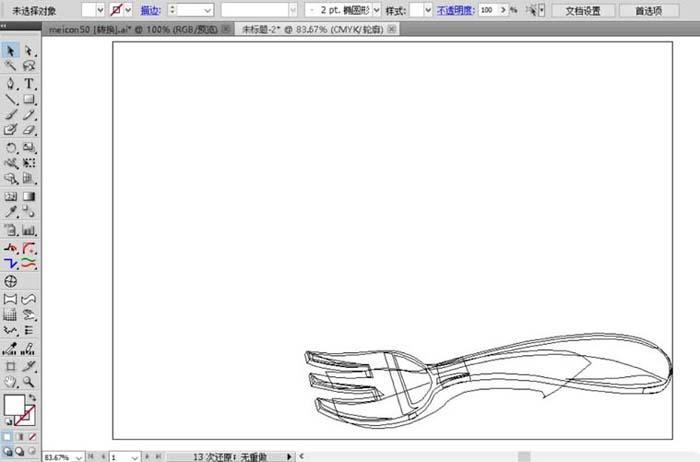Open the 样式 style dropdown
700x462 pixels.
428,9
